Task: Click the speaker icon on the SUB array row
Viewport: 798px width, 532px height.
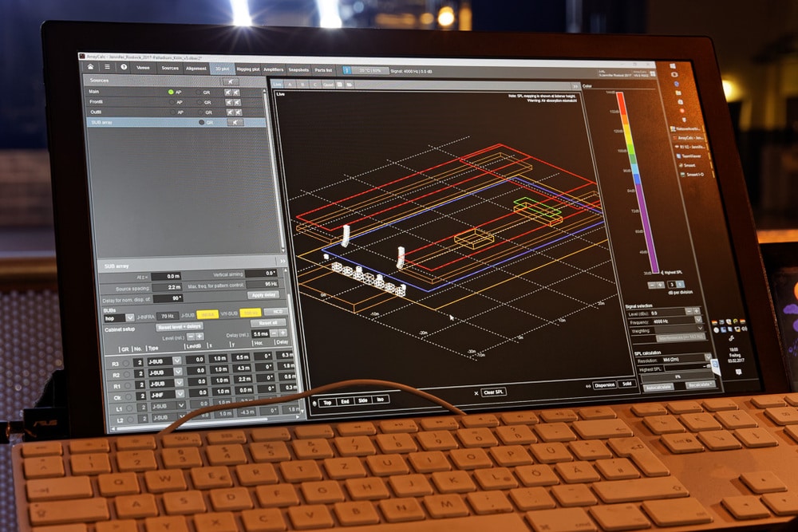Action: [234, 123]
